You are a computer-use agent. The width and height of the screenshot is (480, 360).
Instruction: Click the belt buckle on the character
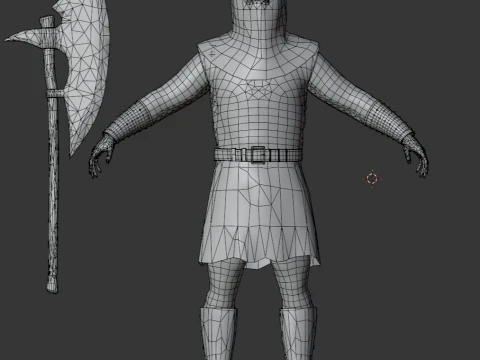[258, 155]
